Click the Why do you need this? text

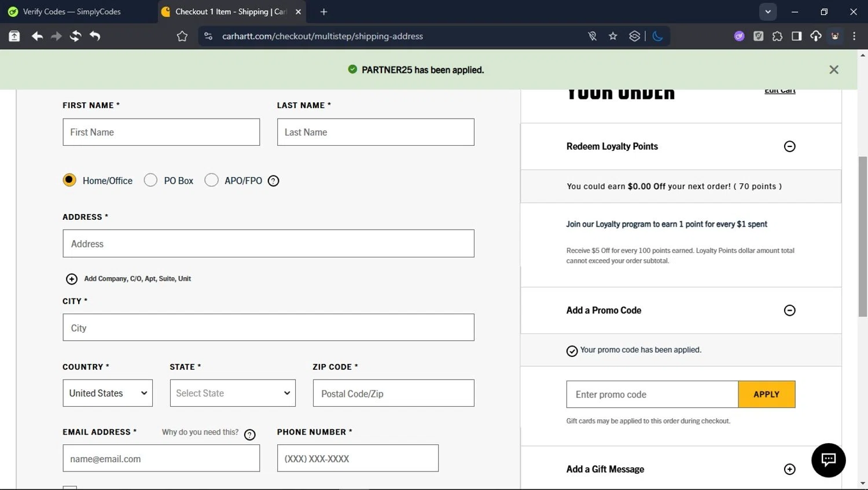200,432
